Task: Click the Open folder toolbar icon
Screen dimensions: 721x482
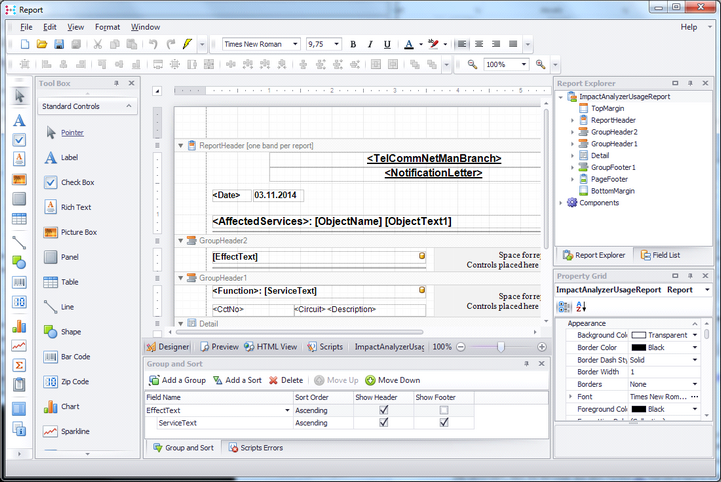Action: (x=42, y=44)
